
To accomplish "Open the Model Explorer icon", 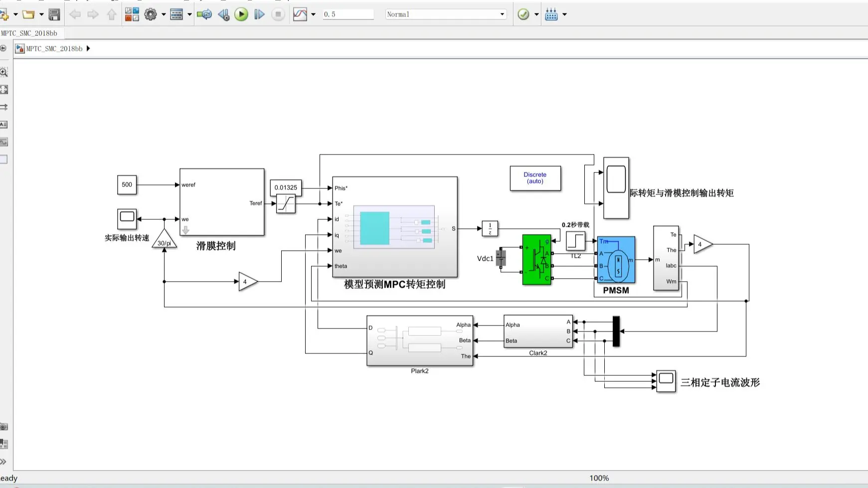I will 176,14.
